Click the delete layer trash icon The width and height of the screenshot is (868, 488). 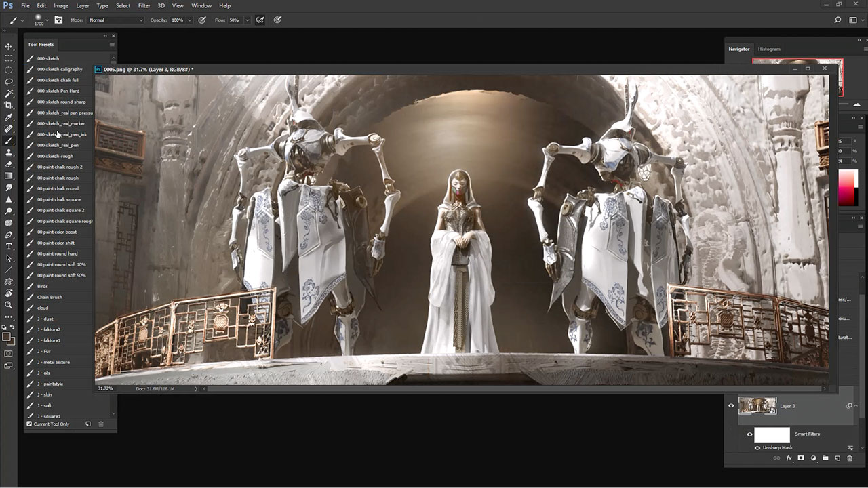coord(849,458)
